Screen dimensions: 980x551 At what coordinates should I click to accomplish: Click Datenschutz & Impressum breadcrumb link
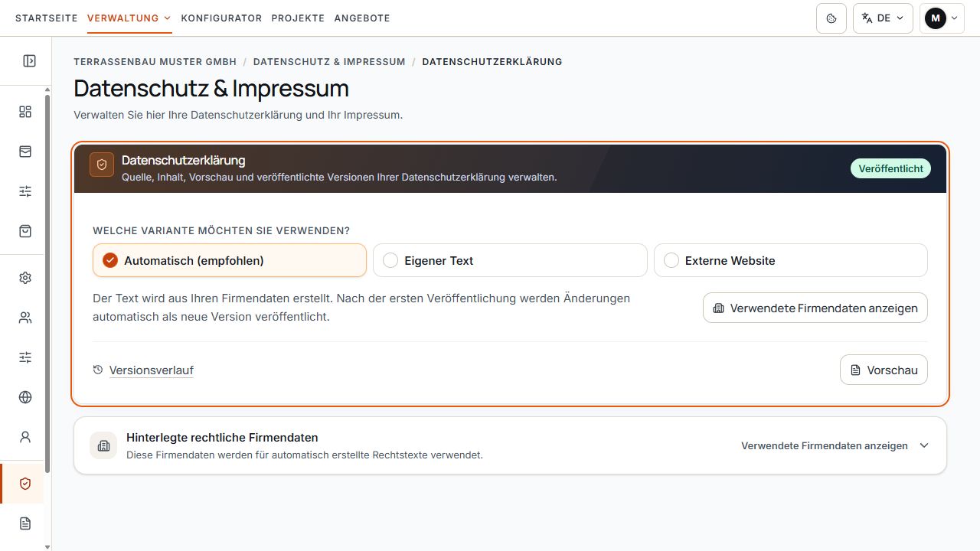329,61
